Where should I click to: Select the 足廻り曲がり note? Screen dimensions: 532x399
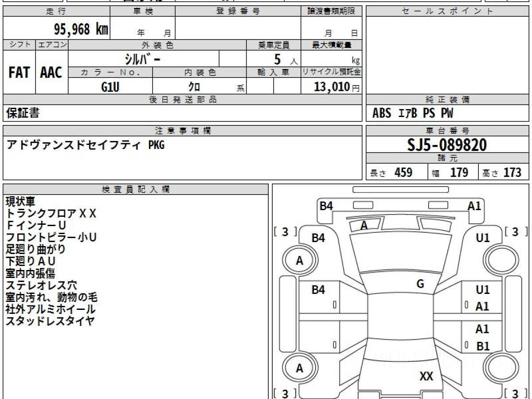tap(35, 250)
